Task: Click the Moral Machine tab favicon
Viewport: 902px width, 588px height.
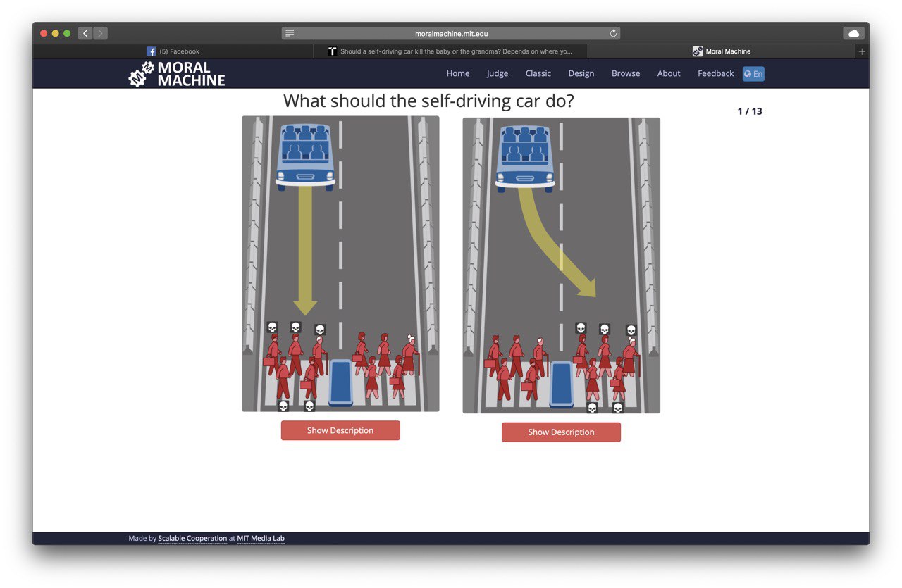Action: (x=698, y=51)
